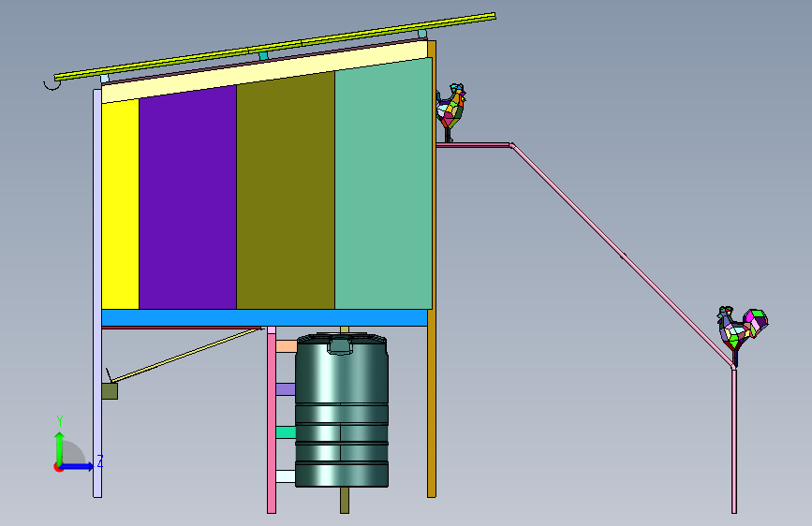Select the diagonal brace rod under the floor
This screenshot has height=526, width=812.
186,355
